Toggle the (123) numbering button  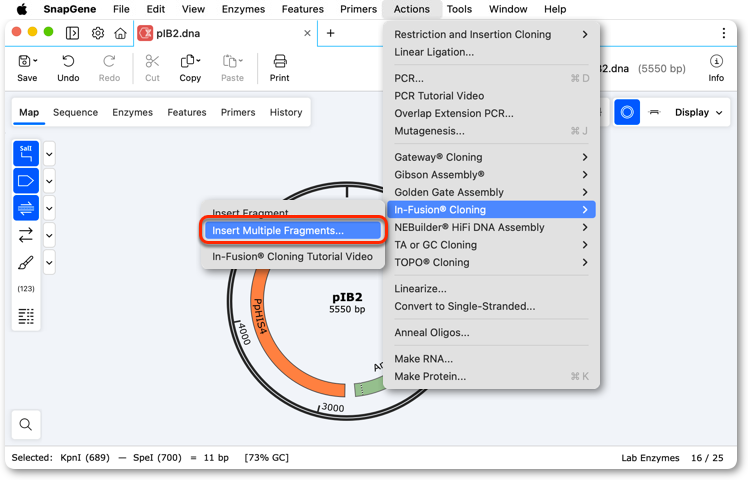click(26, 289)
